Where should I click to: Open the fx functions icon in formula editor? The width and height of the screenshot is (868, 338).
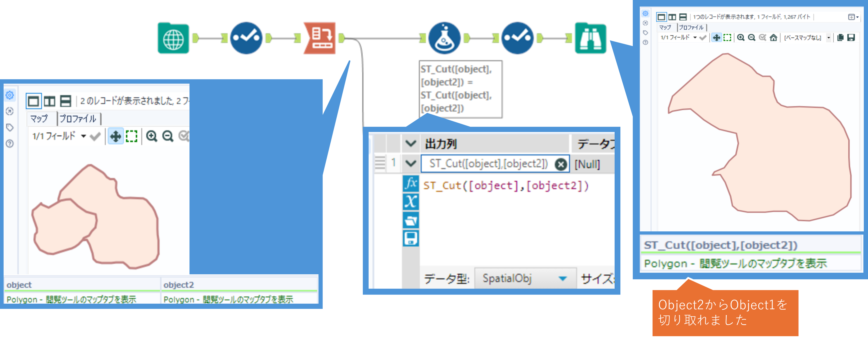pos(410,184)
